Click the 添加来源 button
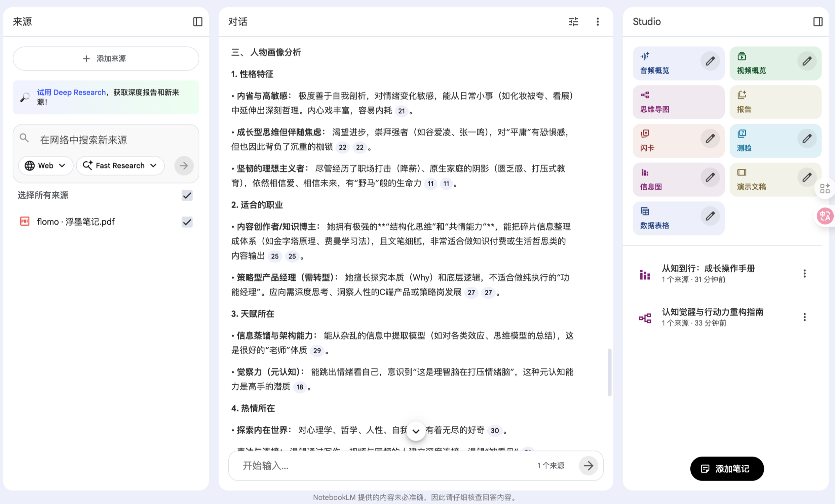 click(x=106, y=59)
